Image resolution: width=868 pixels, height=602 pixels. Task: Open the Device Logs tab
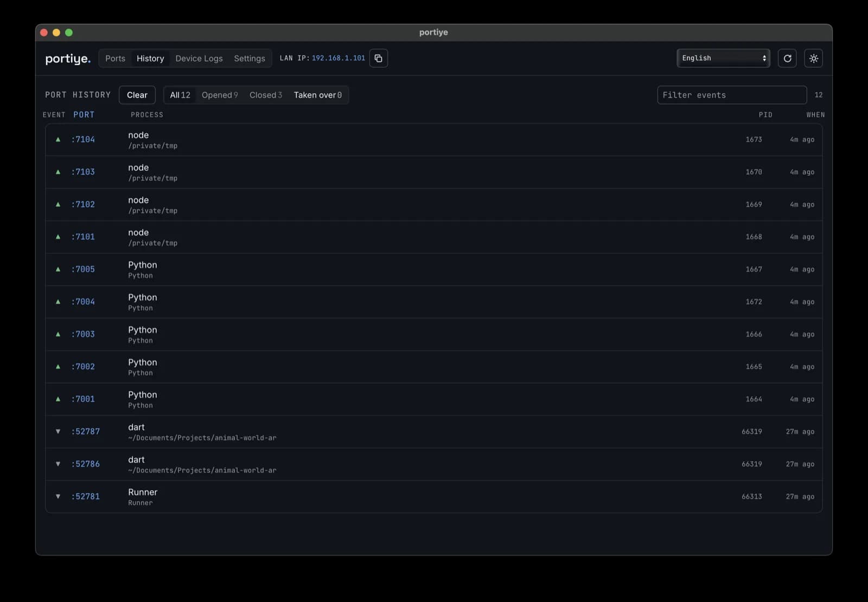pos(199,58)
